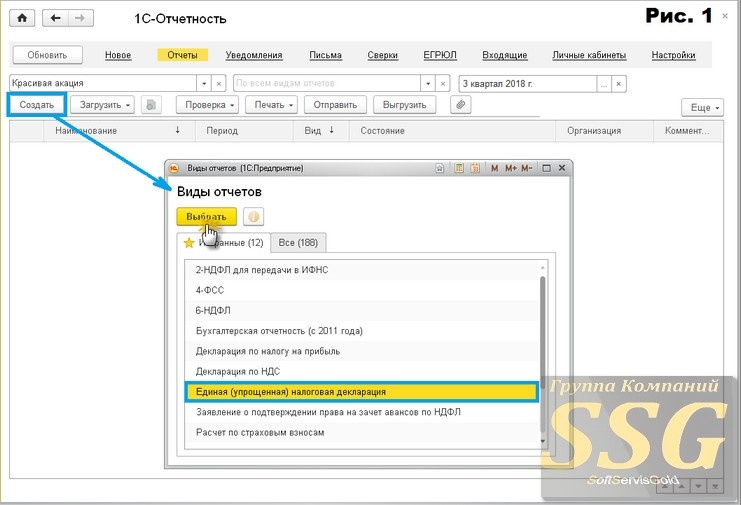Screen dimensions: 741x505
Task: Open period picker with ellipsis button
Action: tap(604, 84)
